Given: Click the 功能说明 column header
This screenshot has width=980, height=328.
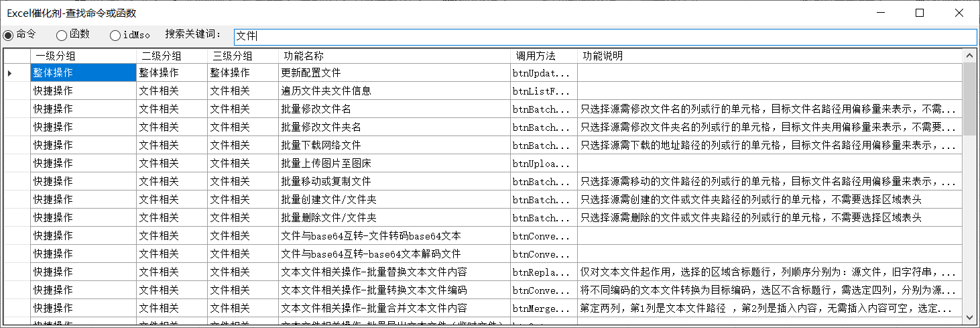Looking at the screenshot, I should tap(770, 56).
